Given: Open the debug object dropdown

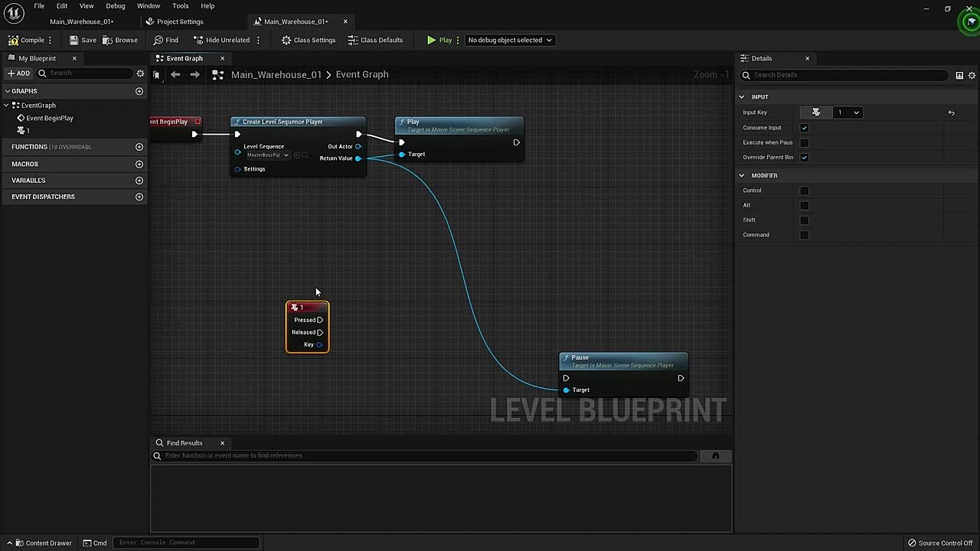Looking at the screenshot, I should click(x=509, y=40).
